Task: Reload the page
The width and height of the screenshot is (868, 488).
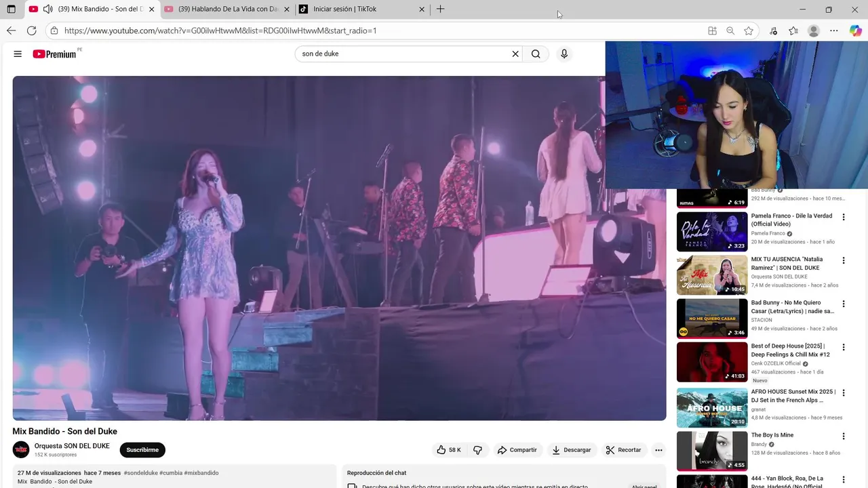Action: 31,30
